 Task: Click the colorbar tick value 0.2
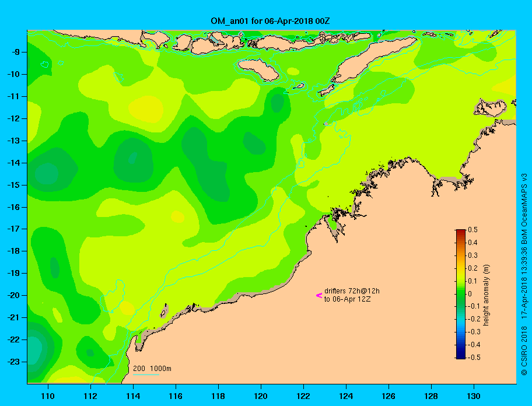[473, 268]
